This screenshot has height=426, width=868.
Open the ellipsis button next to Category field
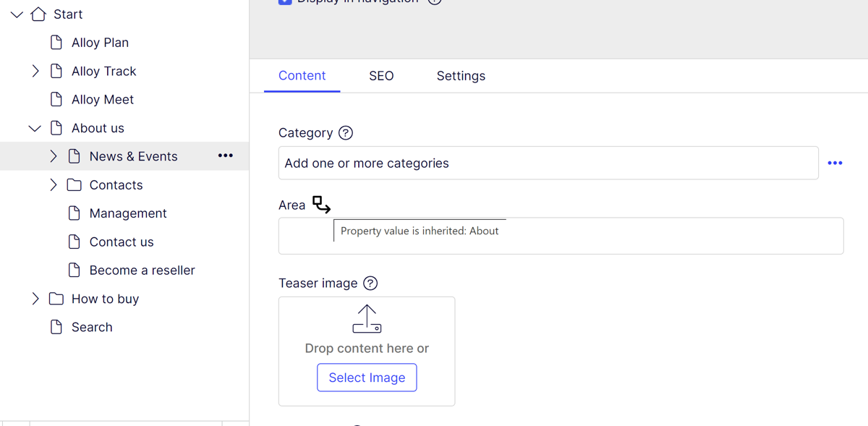(x=835, y=163)
